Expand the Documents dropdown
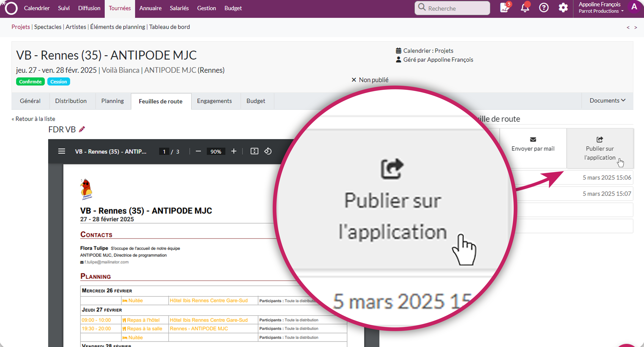Image resolution: width=644 pixels, height=347 pixels. coord(608,100)
